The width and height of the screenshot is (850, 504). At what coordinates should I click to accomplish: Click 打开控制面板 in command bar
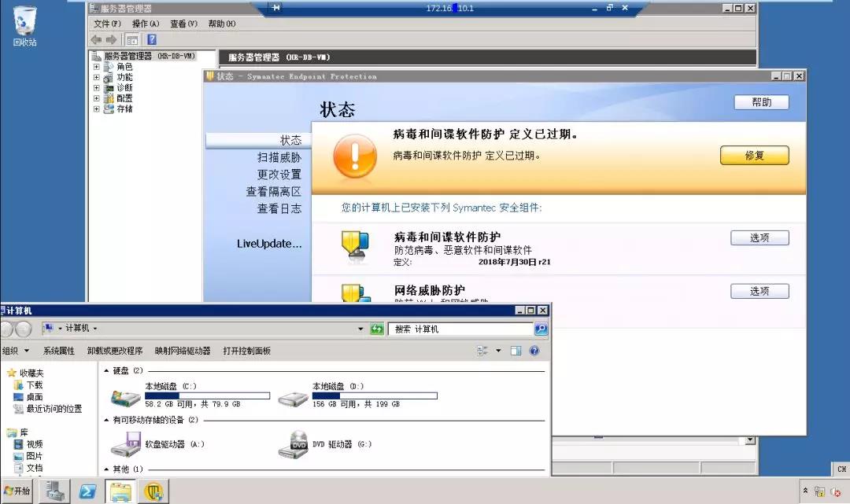coord(246,351)
